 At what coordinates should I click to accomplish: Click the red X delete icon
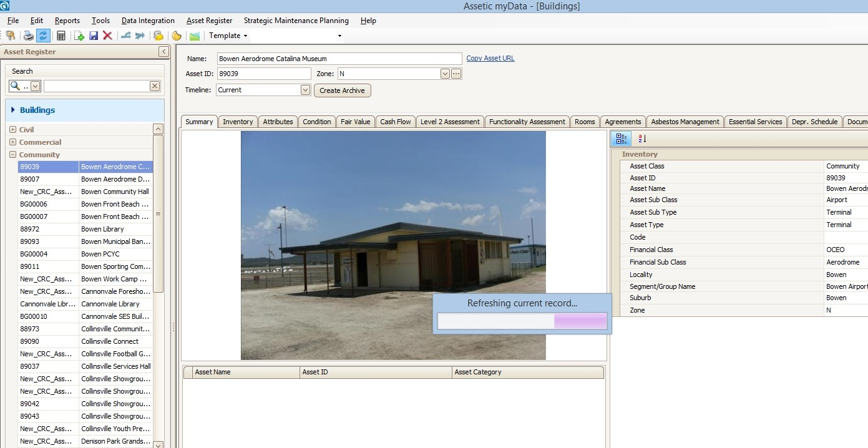coord(107,36)
